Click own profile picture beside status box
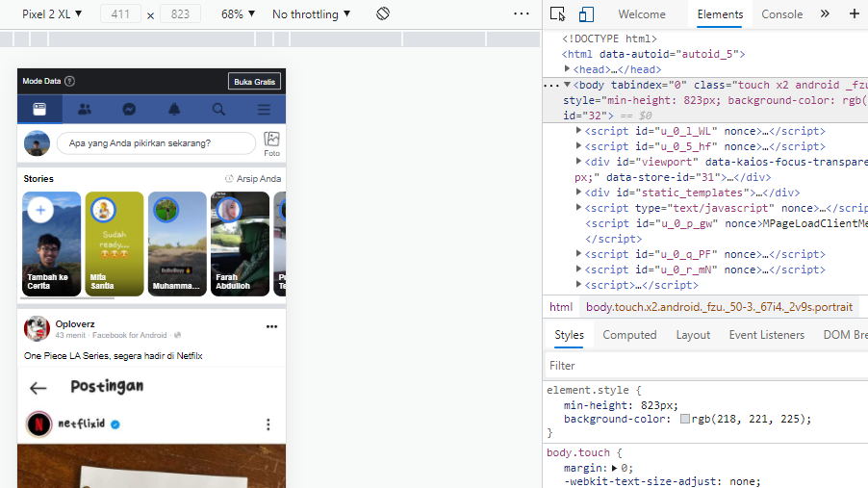The height and width of the screenshot is (488, 868). (x=38, y=143)
